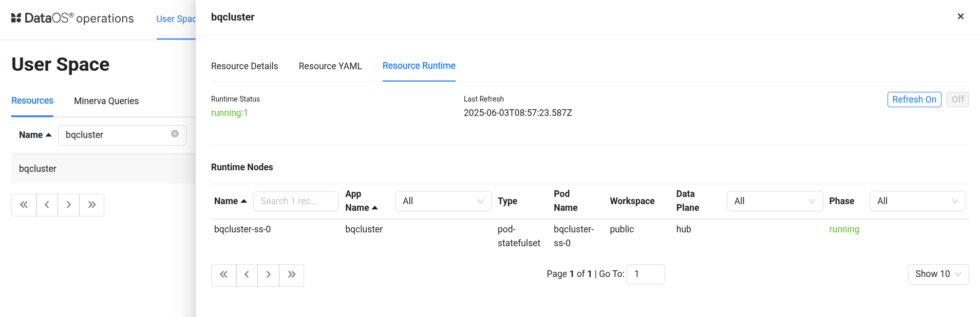
Task: Go to first page of Runtime Nodes
Action: pos(224,275)
